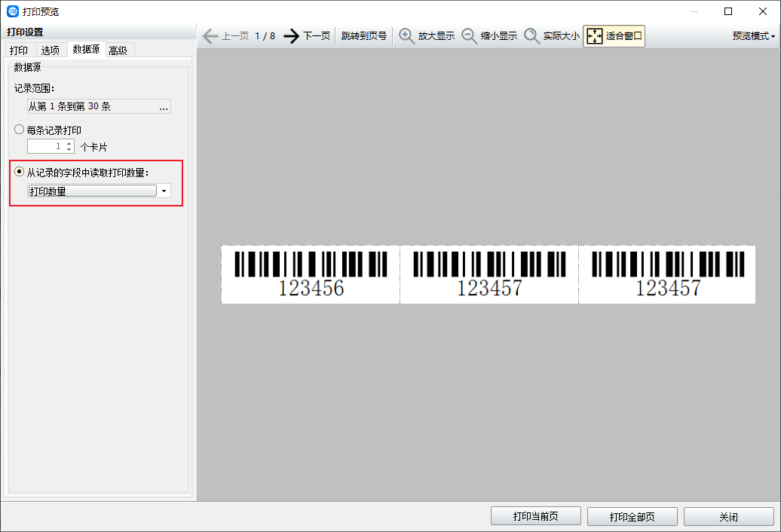Click the zoom out magnifier icon
This screenshot has height=532, width=781.
click(x=469, y=36)
